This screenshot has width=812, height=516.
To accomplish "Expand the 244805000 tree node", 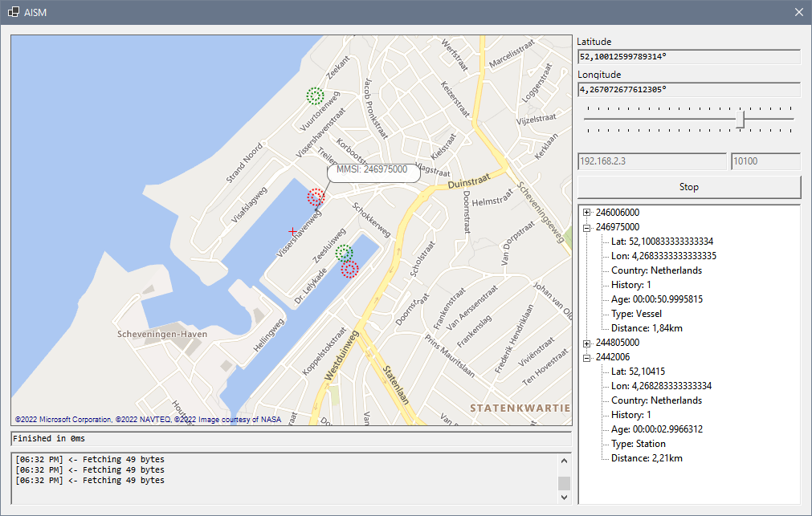I will point(586,342).
